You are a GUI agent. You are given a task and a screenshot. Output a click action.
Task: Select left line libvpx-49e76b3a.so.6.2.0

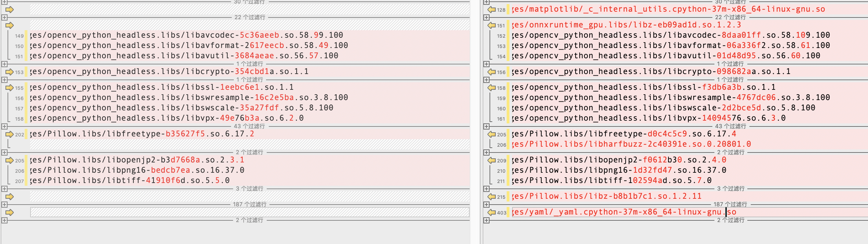click(x=250, y=118)
